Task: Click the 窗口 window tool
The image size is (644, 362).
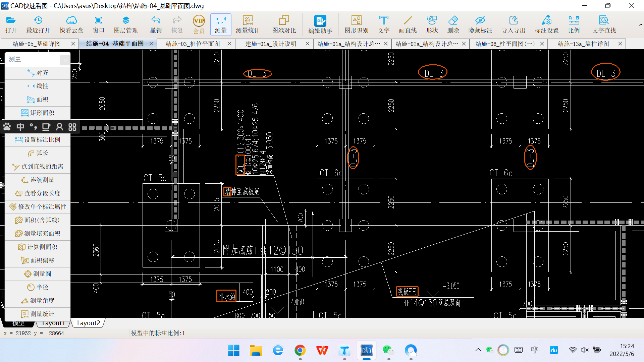Action: 99,25
